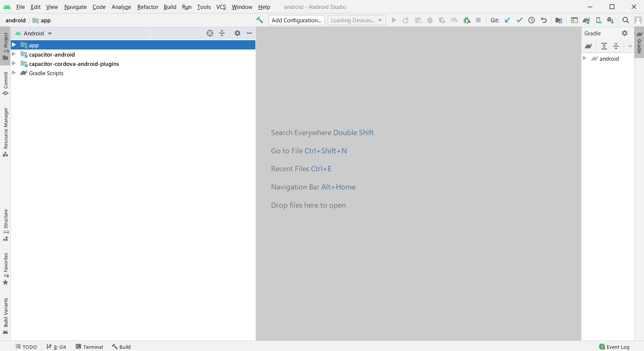The width and height of the screenshot is (644, 351).
Task: Open the Event Log
Action: 614,347
